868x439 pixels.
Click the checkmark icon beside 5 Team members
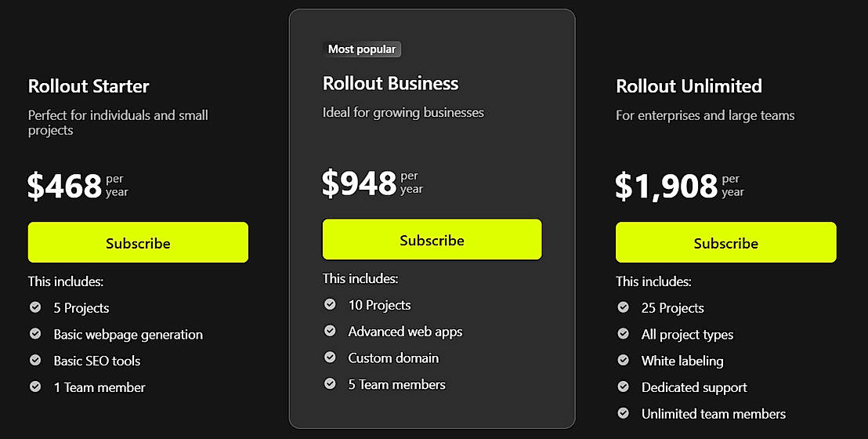click(330, 384)
